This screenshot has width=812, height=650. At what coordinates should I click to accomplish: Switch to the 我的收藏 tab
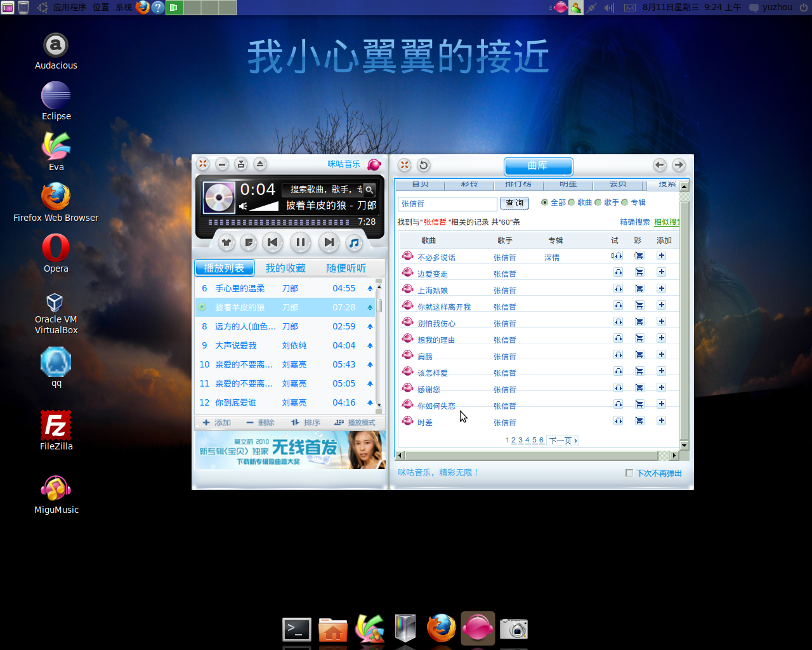tap(285, 268)
